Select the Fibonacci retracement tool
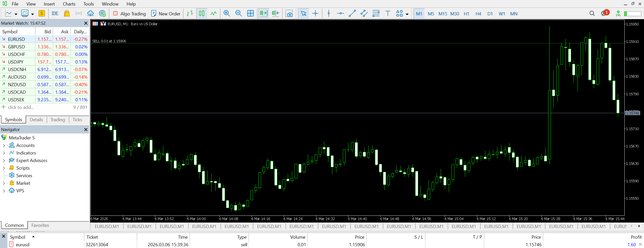644x248 pixels. (x=376, y=14)
